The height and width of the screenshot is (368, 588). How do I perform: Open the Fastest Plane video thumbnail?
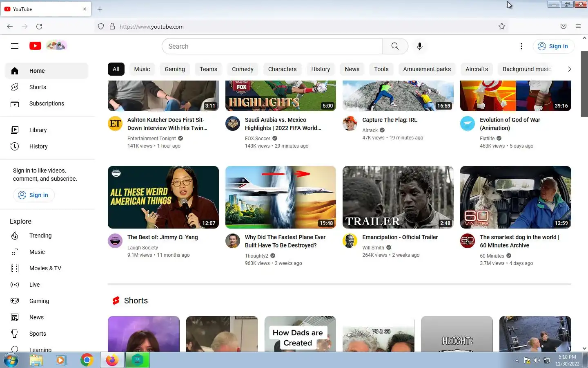tap(281, 197)
